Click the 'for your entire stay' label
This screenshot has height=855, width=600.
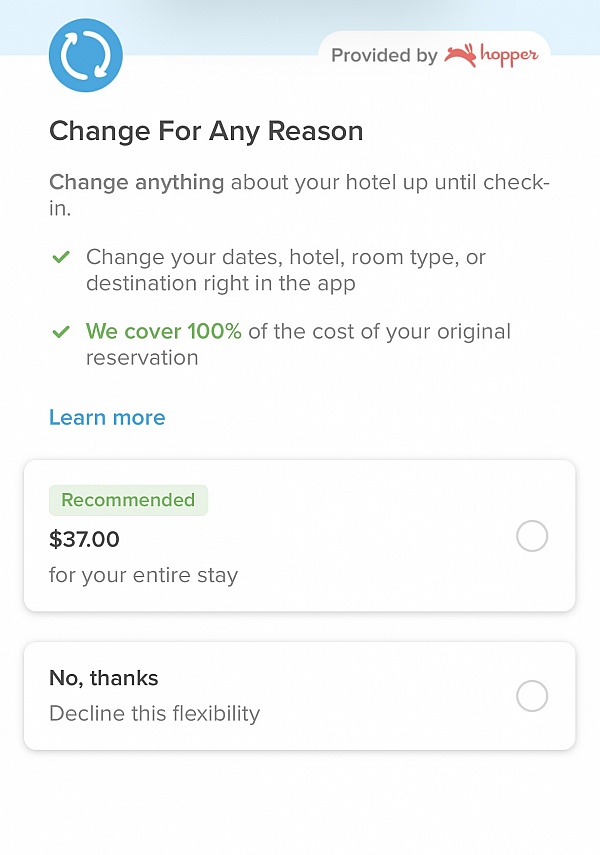pos(143,575)
